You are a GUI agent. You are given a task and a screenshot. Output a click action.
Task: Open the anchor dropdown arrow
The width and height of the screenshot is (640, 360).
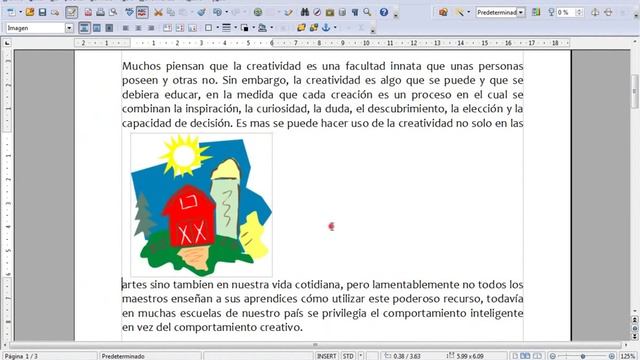tap(335, 28)
